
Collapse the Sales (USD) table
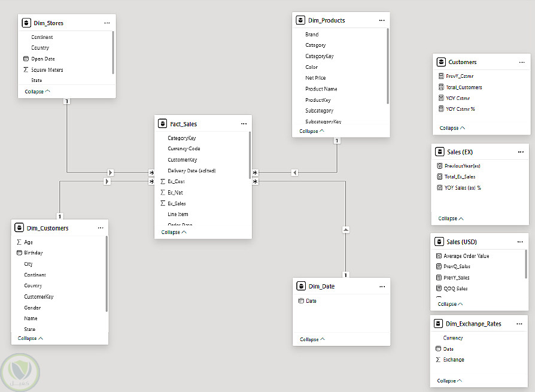pos(451,304)
